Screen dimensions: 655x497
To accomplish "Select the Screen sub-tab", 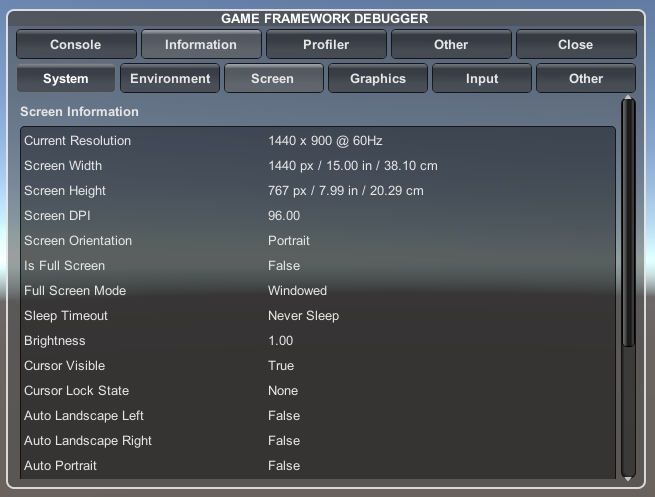I will pyautogui.click(x=273, y=78).
